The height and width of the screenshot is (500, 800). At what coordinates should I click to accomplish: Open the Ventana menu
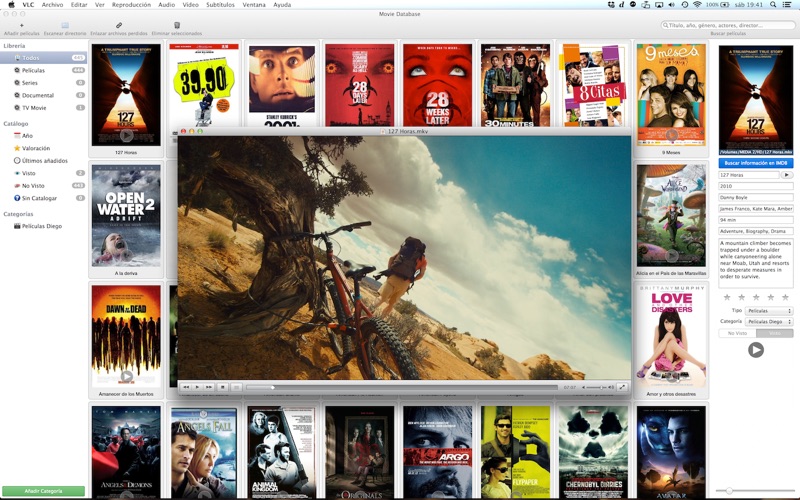[x=254, y=5]
